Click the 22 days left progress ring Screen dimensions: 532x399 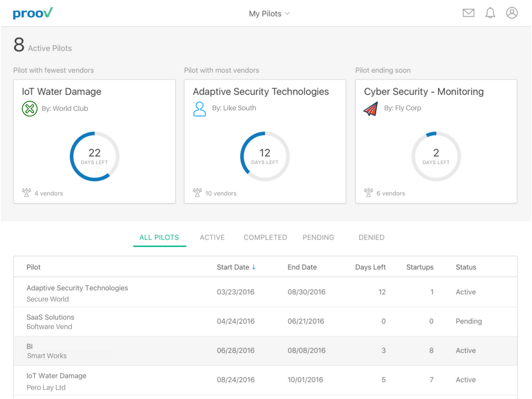pos(95,156)
